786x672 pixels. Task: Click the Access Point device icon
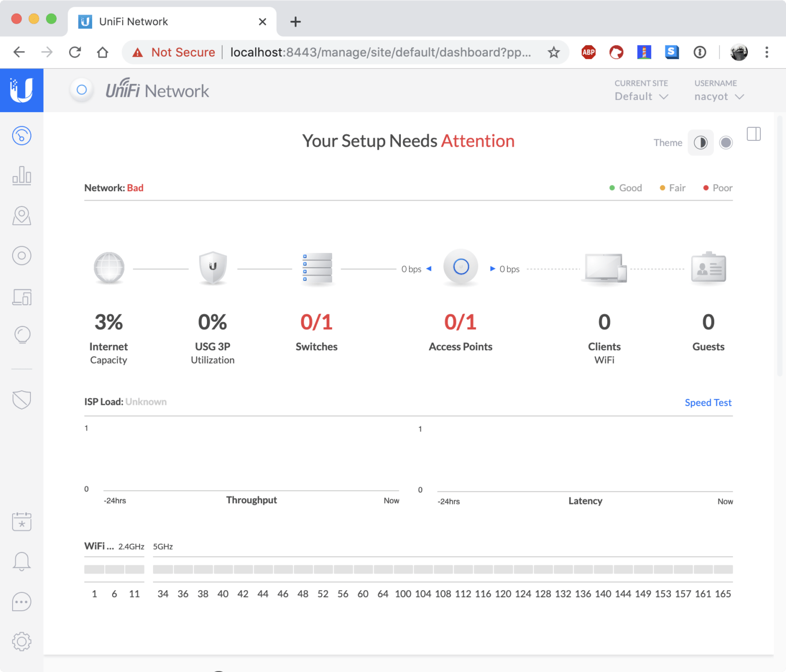pos(461,267)
